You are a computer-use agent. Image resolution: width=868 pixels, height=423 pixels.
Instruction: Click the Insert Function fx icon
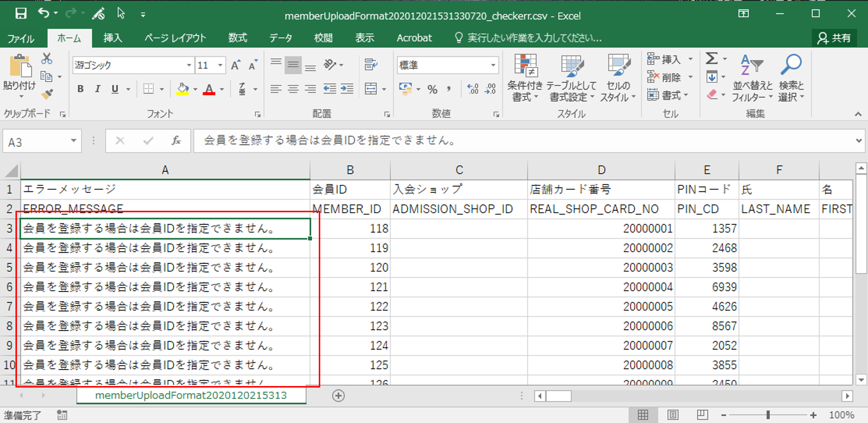176,141
